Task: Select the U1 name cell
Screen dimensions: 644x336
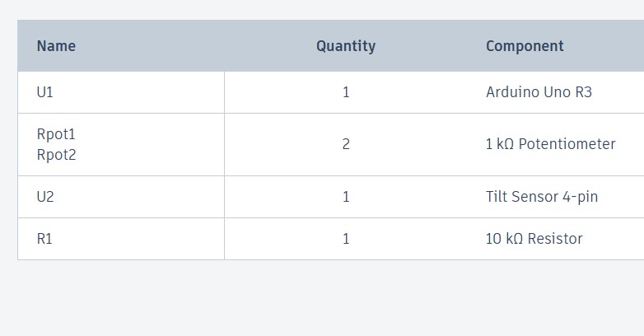Action: coord(44,92)
